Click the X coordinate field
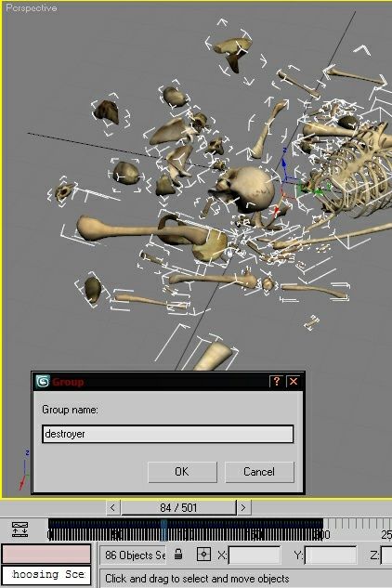The height and width of the screenshot is (588, 392). click(x=254, y=555)
